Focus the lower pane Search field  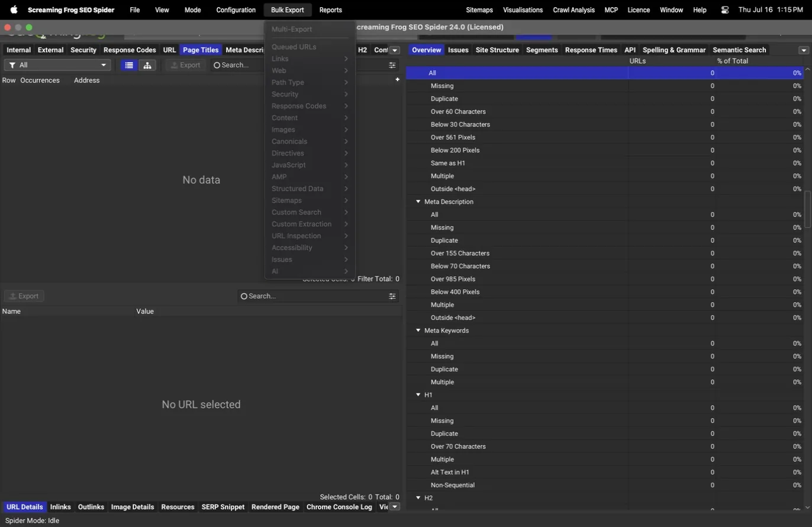tap(318, 296)
